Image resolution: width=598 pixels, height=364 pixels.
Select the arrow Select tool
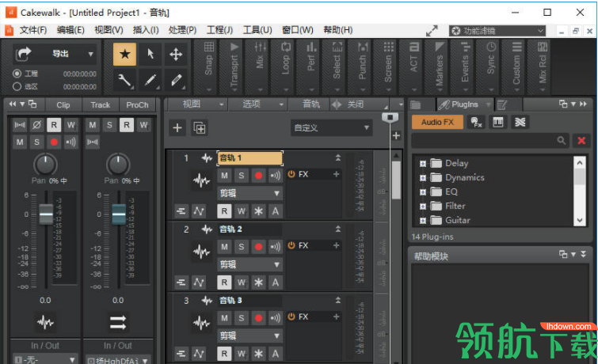click(150, 54)
